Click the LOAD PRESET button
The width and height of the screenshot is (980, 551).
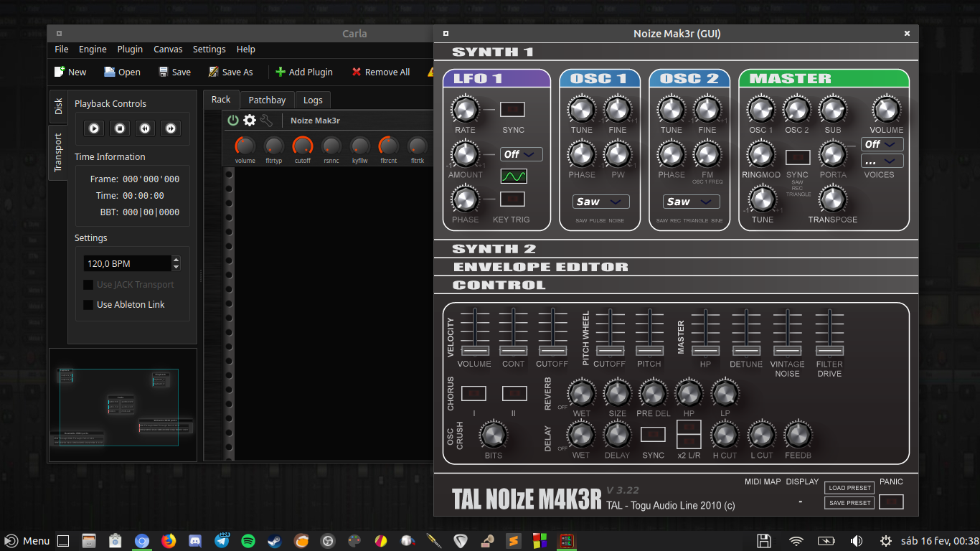coord(849,487)
